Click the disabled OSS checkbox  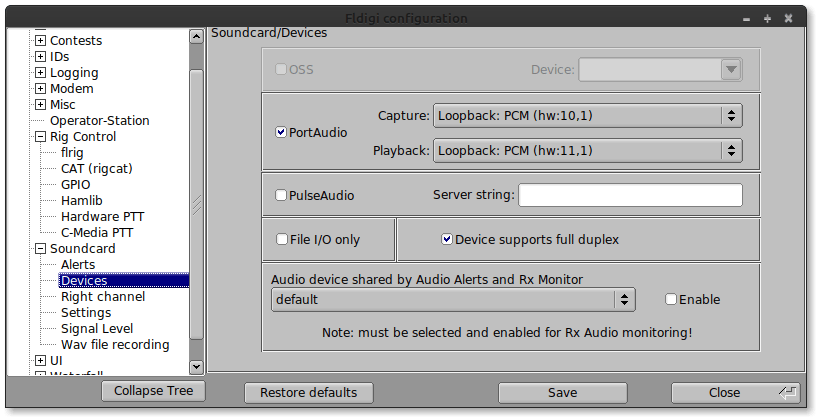click(x=280, y=69)
